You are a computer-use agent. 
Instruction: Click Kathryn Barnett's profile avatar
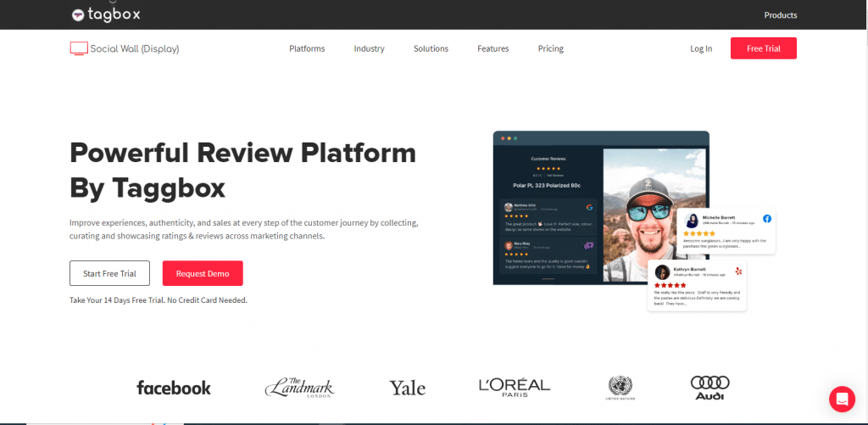(662, 272)
